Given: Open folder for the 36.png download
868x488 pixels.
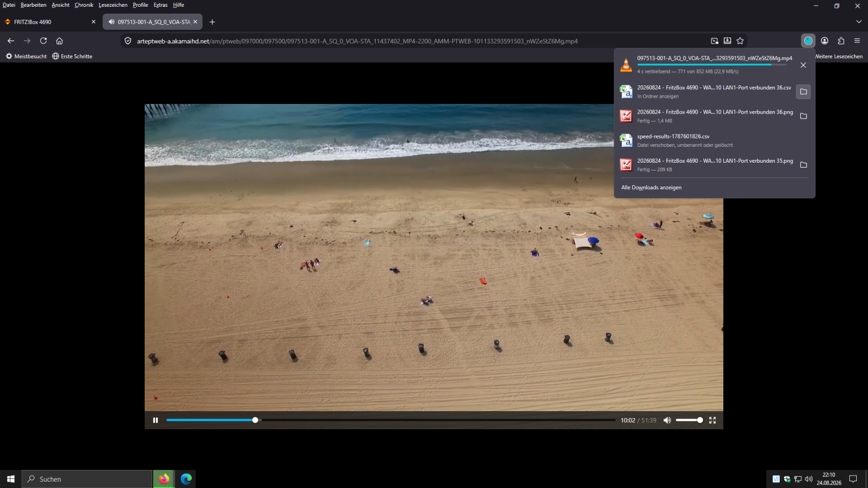Looking at the screenshot, I should (x=803, y=116).
